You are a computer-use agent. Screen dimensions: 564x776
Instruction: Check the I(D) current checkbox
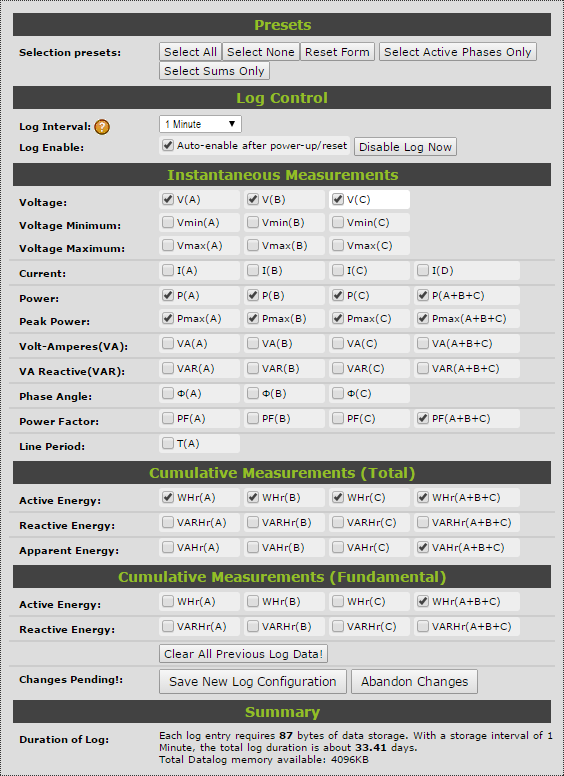(423, 270)
